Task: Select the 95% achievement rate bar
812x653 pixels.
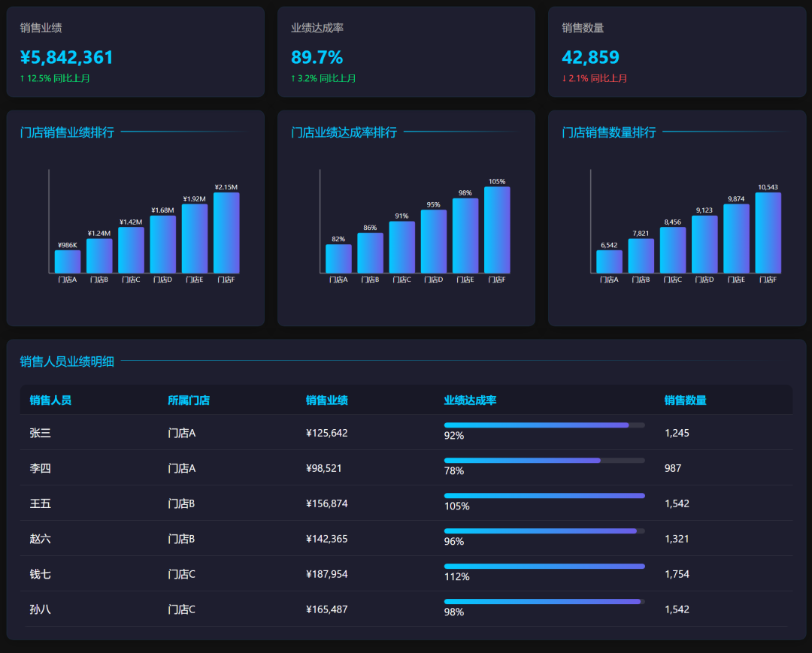Action: 434,241
